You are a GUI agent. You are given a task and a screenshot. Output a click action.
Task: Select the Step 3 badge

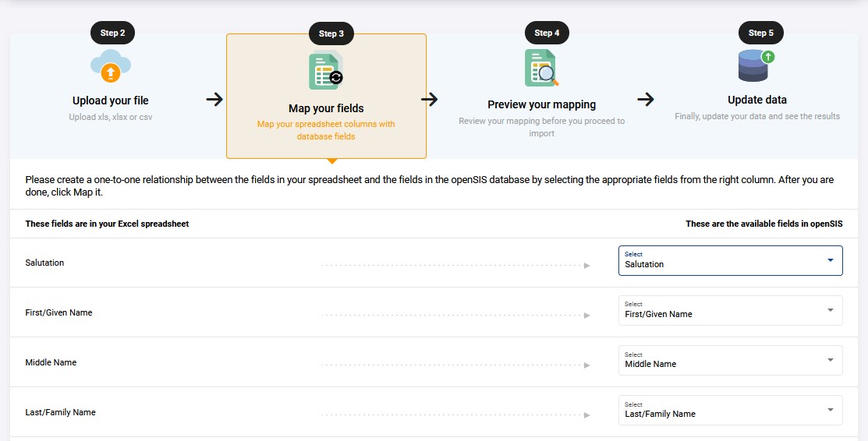[331, 34]
